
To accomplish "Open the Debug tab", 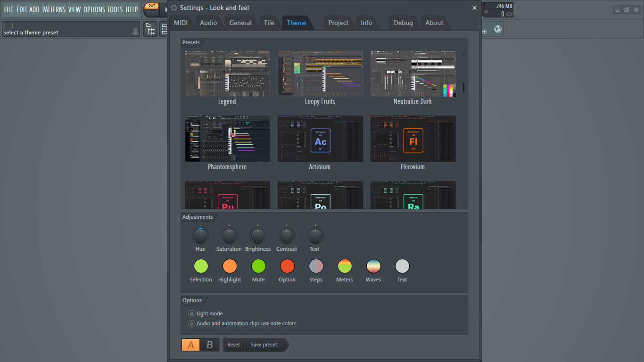I will point(403,23).
